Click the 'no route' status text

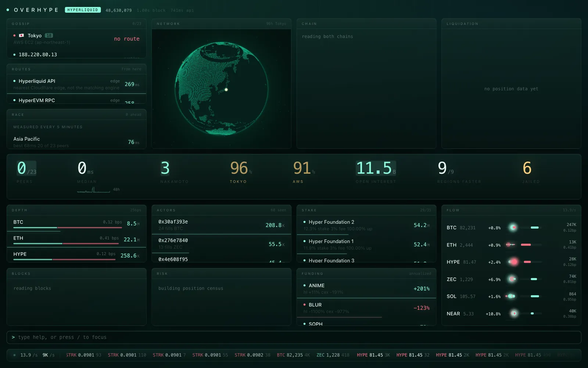(127, 39)
